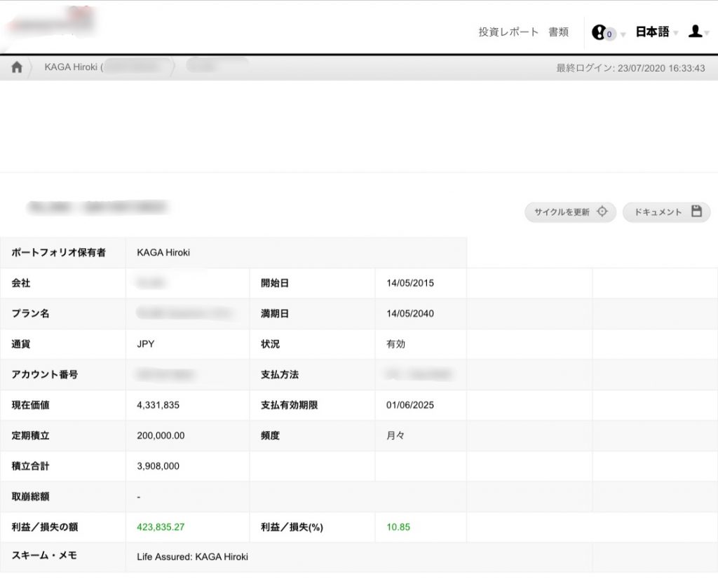This screenshot has width=718, height=588.
Task: Click the home icon in the breadcrumb
Action: coord(17,67)
